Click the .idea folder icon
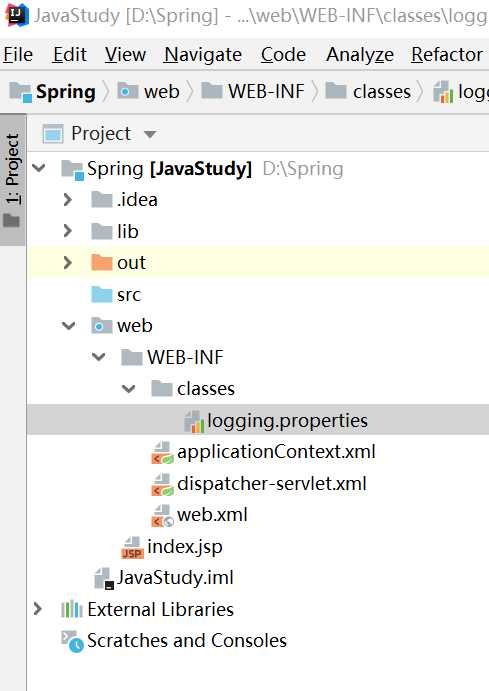 click(x=102, y=200)
